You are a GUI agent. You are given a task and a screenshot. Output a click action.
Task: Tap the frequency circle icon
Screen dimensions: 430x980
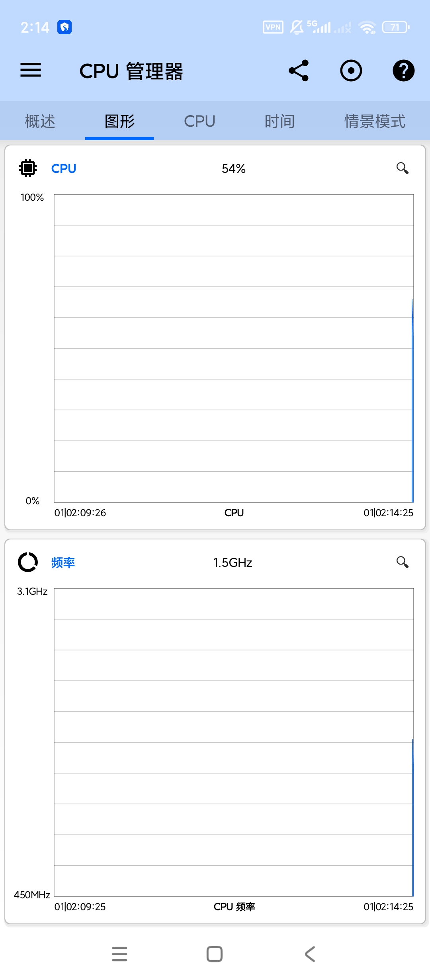pyautogui.click(x=28, y=562)
